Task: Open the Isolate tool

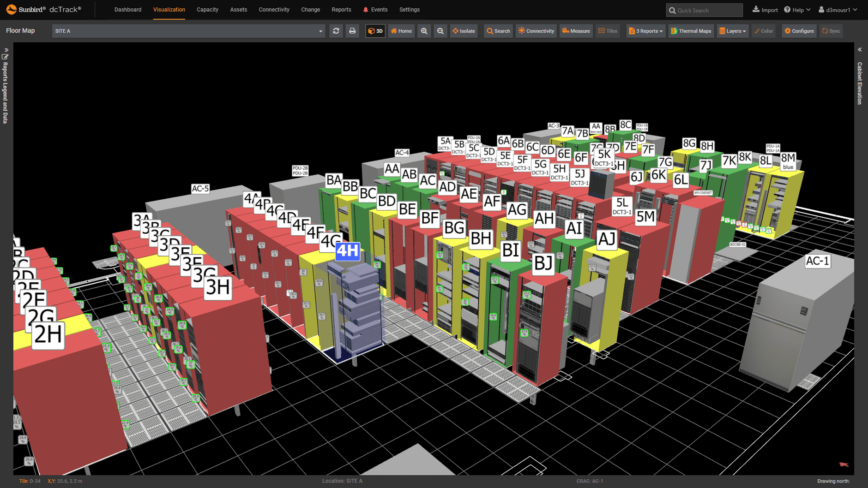Action: pos(464,31)
